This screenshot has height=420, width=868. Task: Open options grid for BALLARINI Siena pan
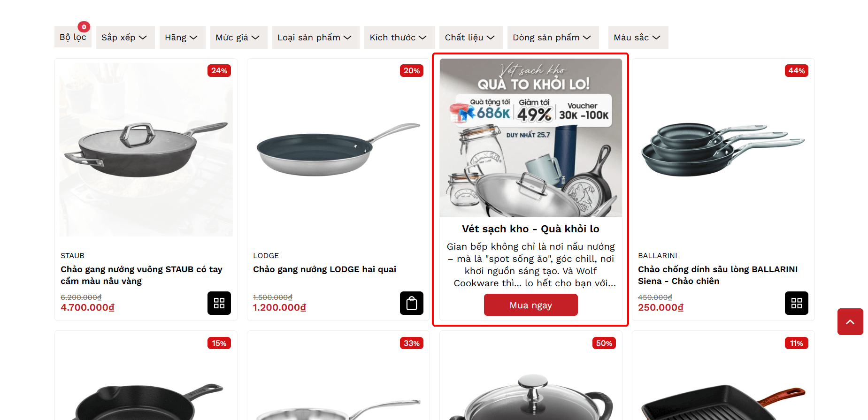(x=797, y=303)
